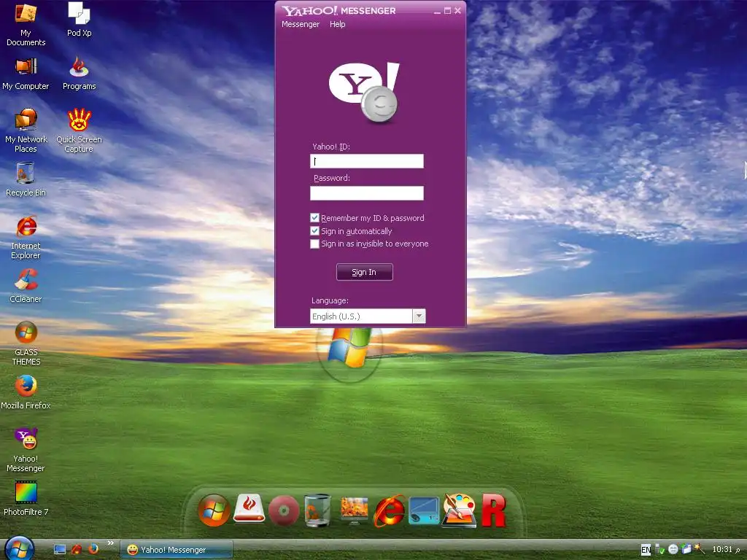Select the Quick Screen Capture desktop icon
This screenshot has height=560, width=747.
pyautogui.click(x=79, y=131)
